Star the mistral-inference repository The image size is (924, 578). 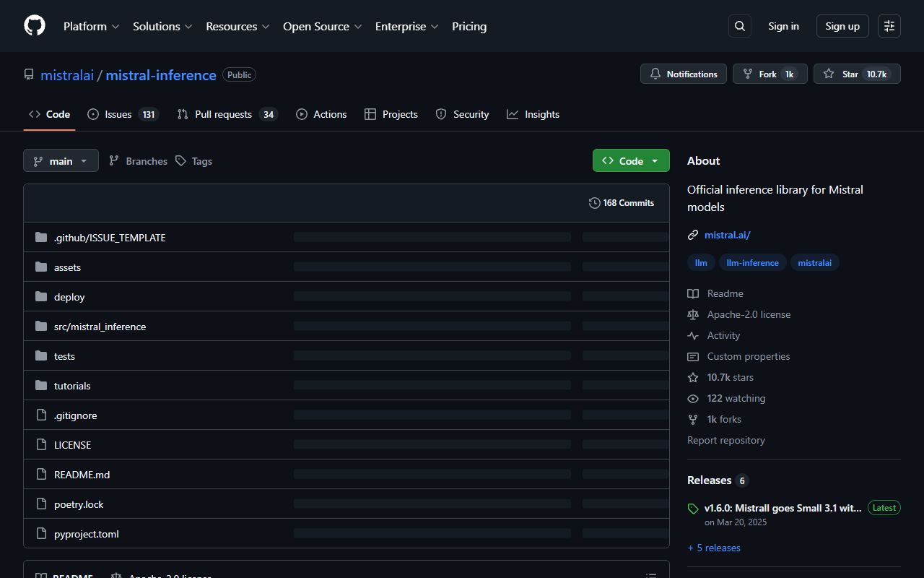coord(856,73)
